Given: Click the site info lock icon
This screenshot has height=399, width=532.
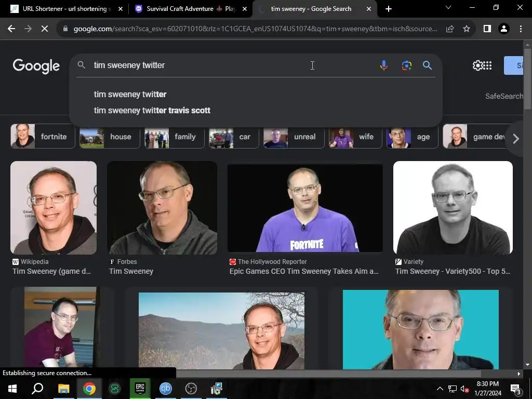Looking at the screenshot, I should [x=65, y=29].
